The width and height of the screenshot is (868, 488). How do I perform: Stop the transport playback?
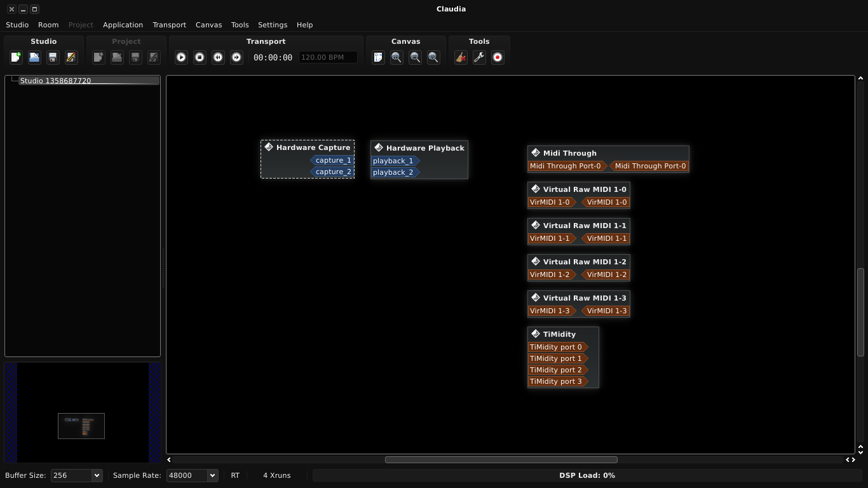point(200,57)
